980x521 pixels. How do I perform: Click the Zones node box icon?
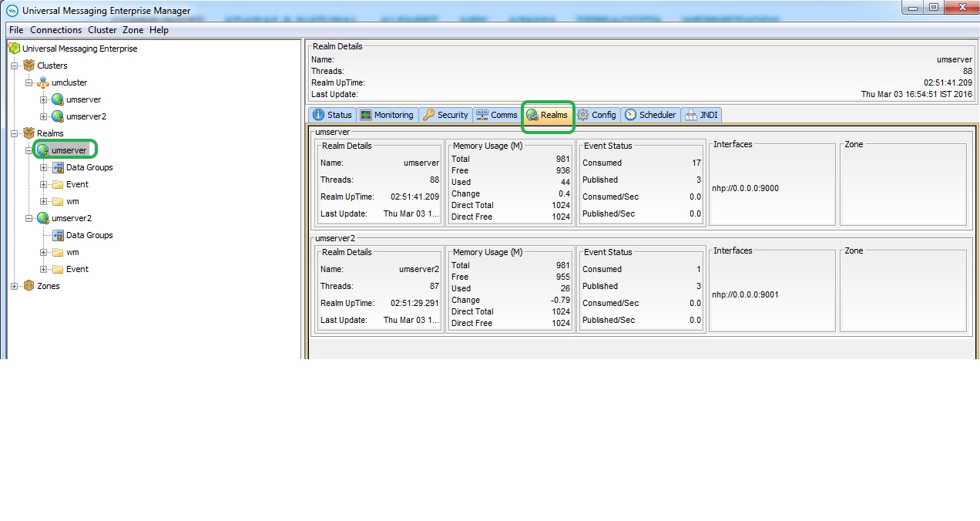pyautogui.click(x=29, y=286)
